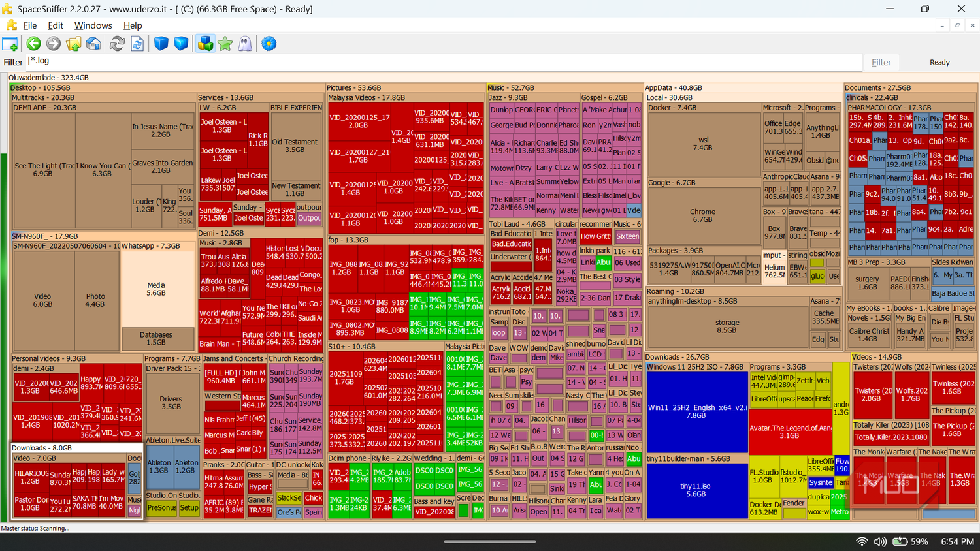Go to the home view
The width and height of the screenshot is (980, 551).
(94, 44)
